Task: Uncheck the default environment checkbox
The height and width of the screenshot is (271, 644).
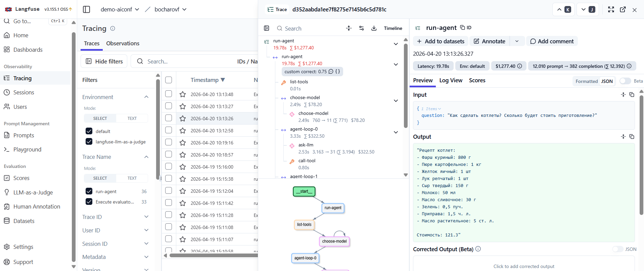Action: tap(89, 131)
